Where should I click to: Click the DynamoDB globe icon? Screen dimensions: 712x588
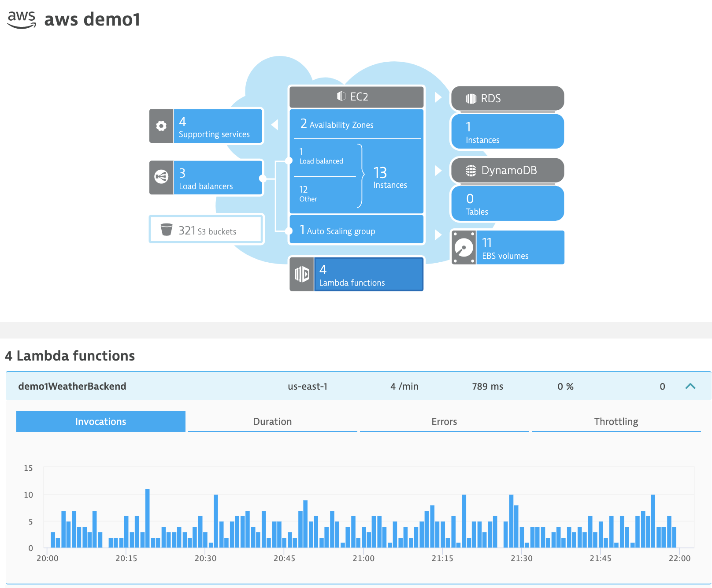[471, 171]
